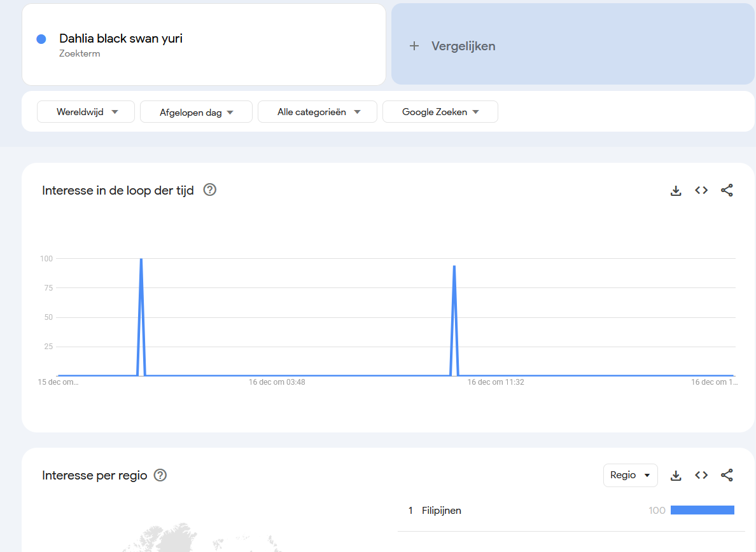Open the Alle categorieën dropdown
The width and height of the screenshot is (756, 552).
click(x=318, y=112)
